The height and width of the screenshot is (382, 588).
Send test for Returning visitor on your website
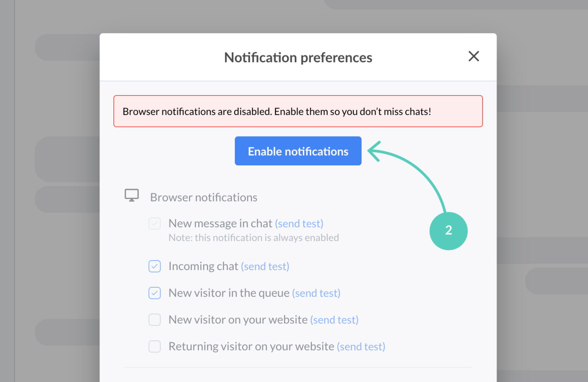click(361, 346)
